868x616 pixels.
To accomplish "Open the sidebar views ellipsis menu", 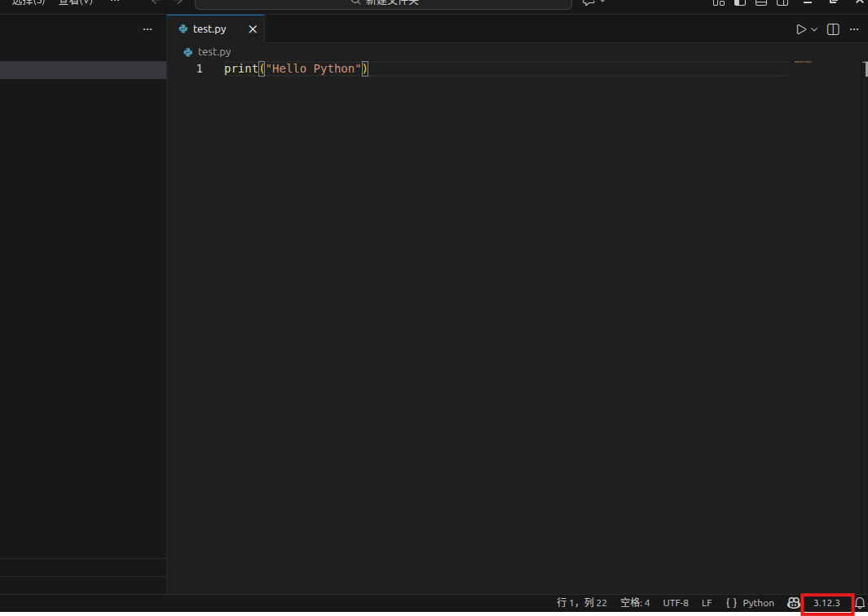I will point(148,29).
